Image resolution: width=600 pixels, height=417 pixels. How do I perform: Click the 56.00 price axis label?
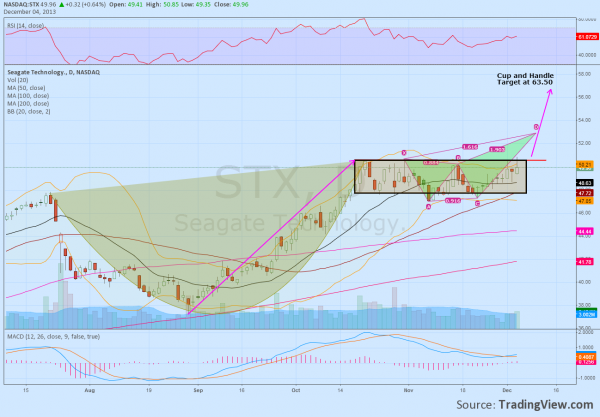click(584, 97)
